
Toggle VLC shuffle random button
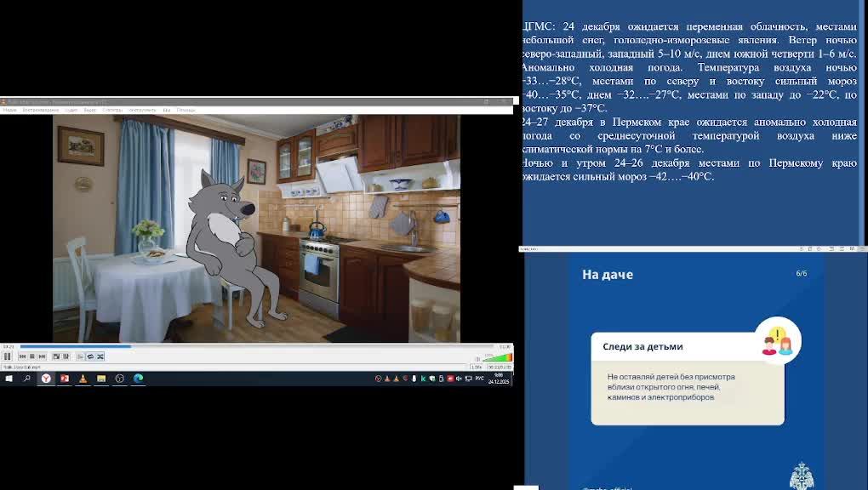100,356
